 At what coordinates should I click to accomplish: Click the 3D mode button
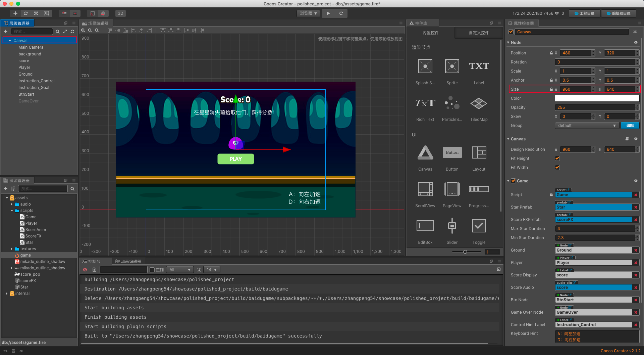point(121,13)
